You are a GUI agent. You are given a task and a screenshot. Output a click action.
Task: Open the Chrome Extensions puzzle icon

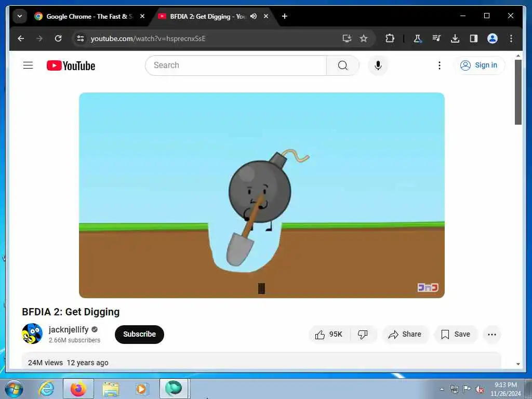390,38
